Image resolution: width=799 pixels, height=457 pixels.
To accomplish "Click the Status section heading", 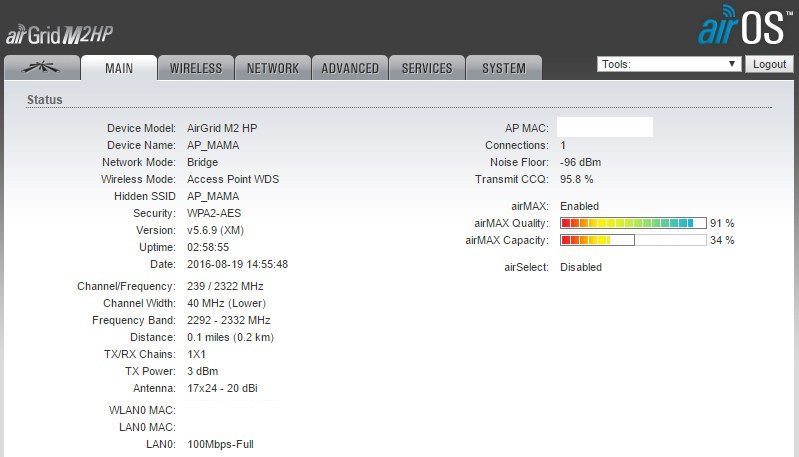I will click(44, 100).
